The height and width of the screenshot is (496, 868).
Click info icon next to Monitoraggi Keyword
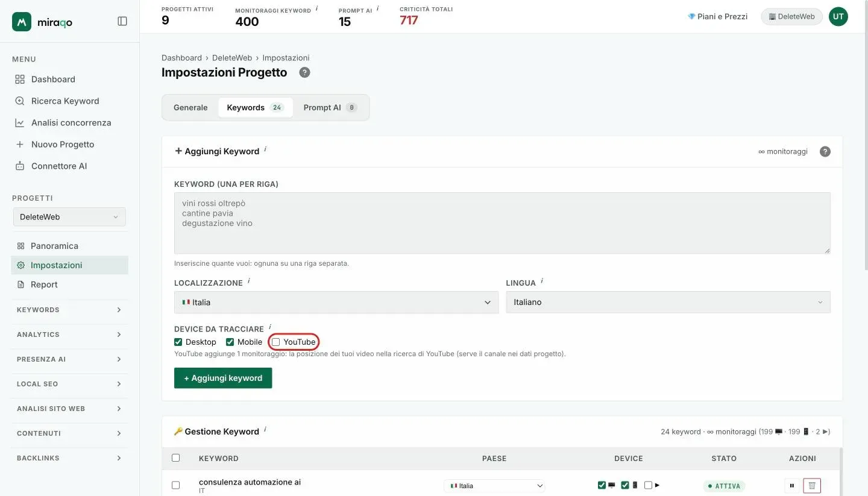click(x=317, y=9)
